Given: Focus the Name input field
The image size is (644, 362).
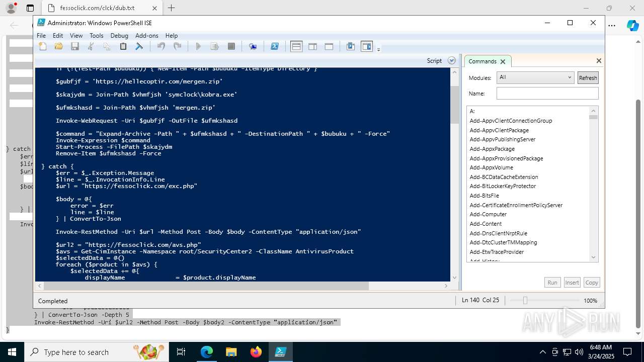Looking at the screenshot, I should tap(547, 94).
